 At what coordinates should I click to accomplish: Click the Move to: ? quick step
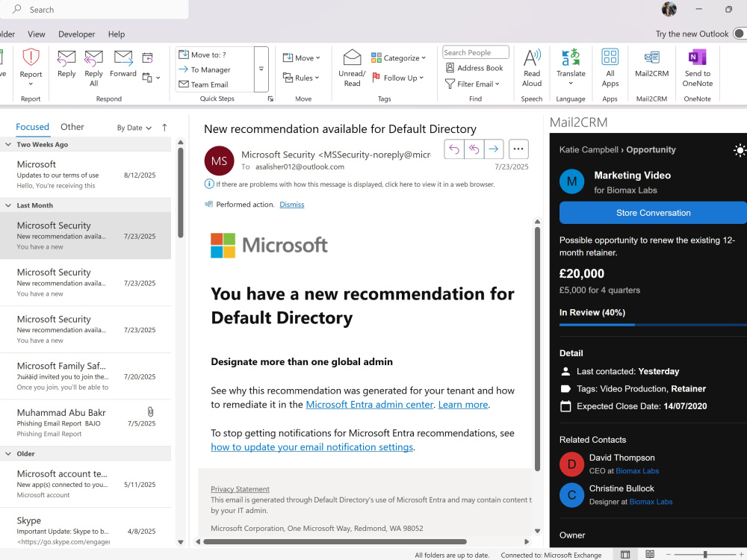tap(202, 55)
